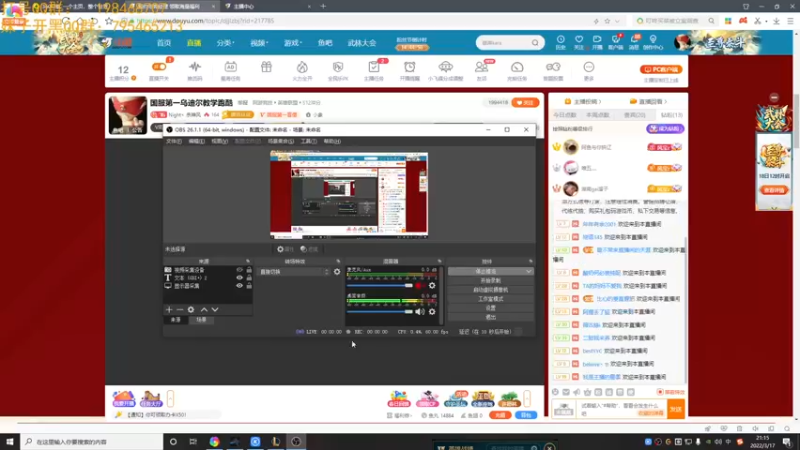The width and height of the screenshot is (800, 450).
Task: Open 桌面音频 mixer settings gear
Action: coord(432,312)
